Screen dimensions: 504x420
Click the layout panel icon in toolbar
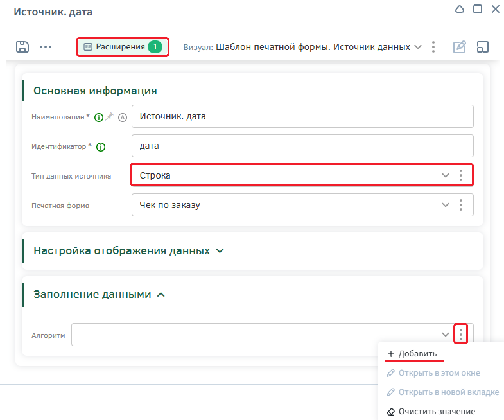[x=482, y=47]
